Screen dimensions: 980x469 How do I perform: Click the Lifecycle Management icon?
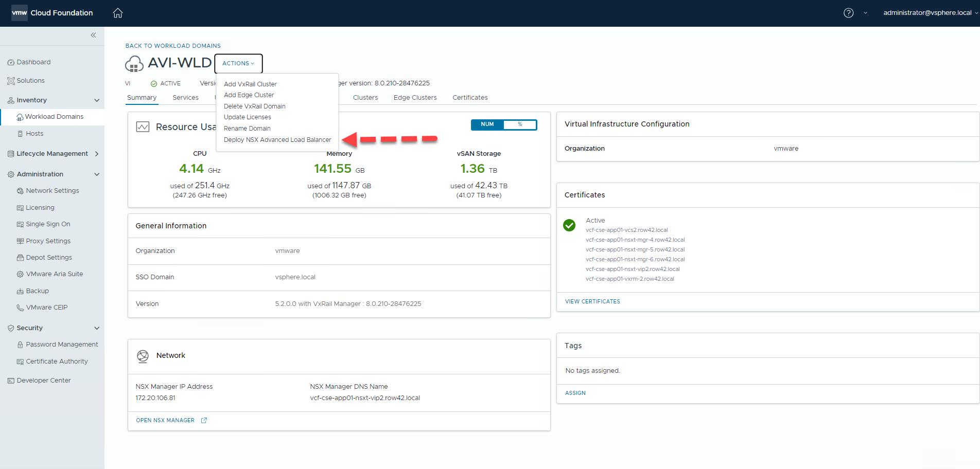click(11, 154)
